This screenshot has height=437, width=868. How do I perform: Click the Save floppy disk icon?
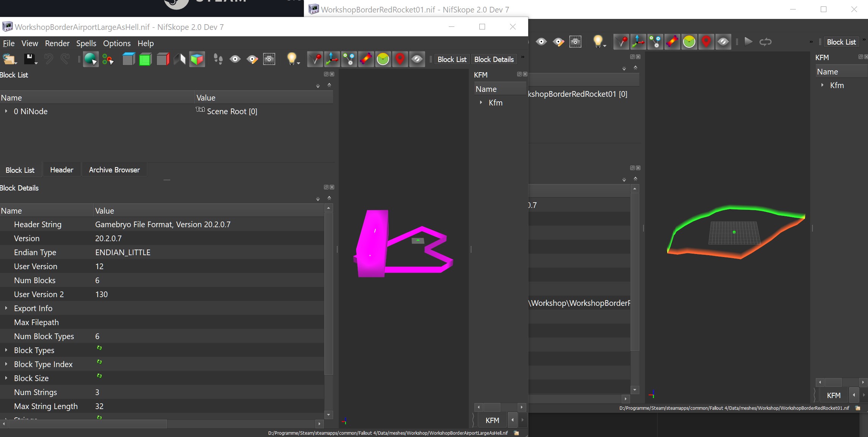pyautogui.click(x=30, y=59)
